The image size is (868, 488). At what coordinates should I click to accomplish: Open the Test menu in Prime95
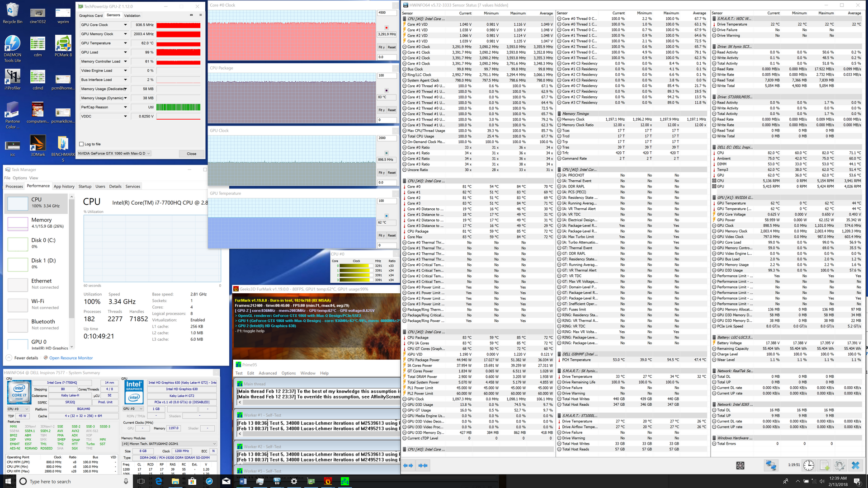point(239,373)
